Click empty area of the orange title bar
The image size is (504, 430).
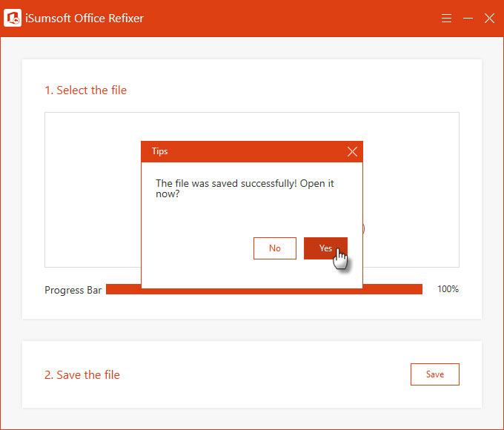[289, 19]
